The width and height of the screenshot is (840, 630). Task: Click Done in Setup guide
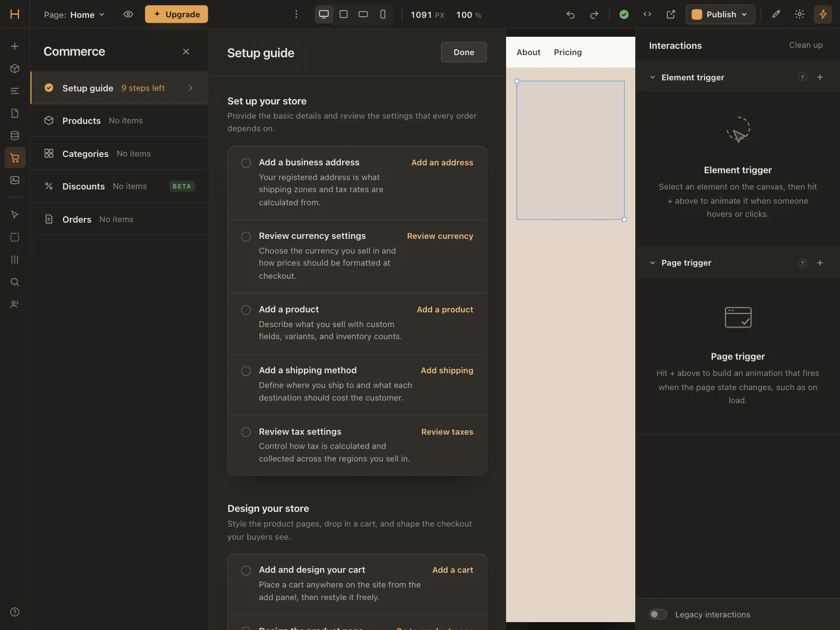click(464, 52)
